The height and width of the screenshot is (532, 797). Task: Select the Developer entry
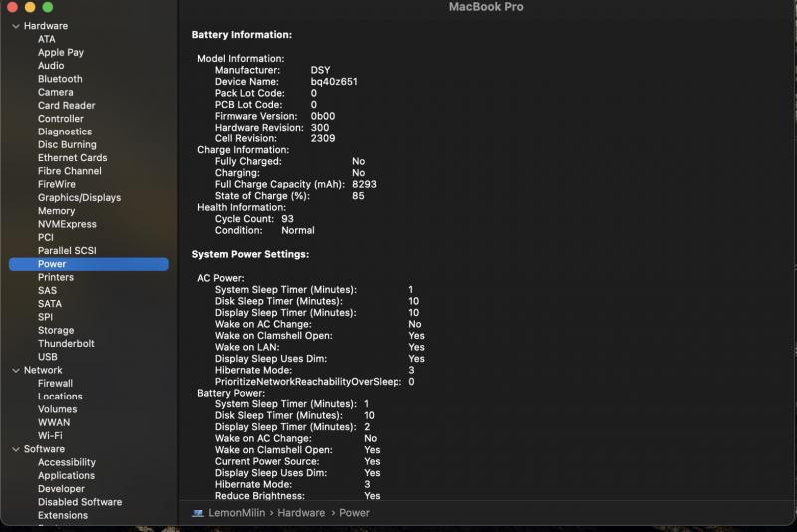pos(61,489)
